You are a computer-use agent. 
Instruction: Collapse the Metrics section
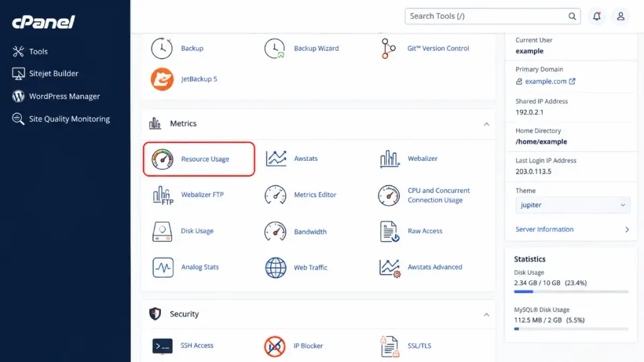(486, 124)
